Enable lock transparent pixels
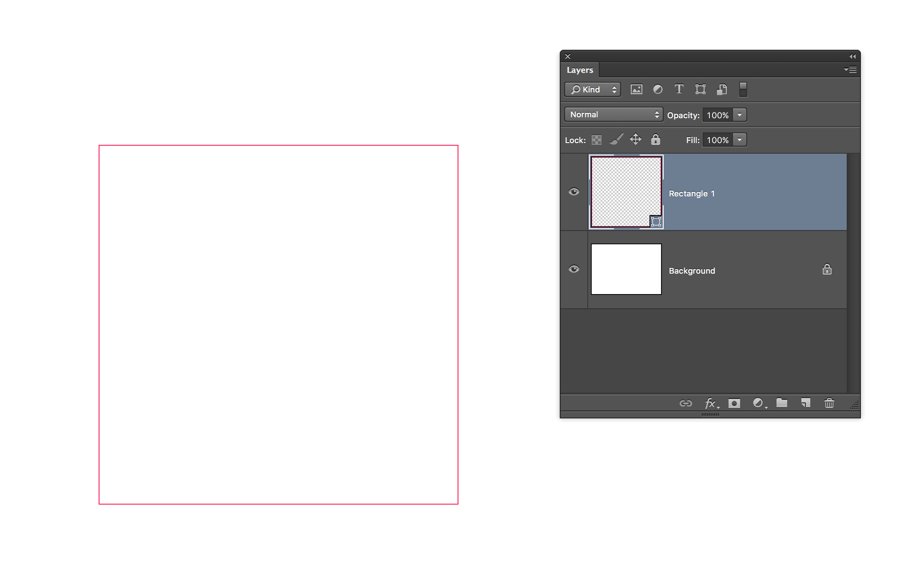 click(597, 139)
